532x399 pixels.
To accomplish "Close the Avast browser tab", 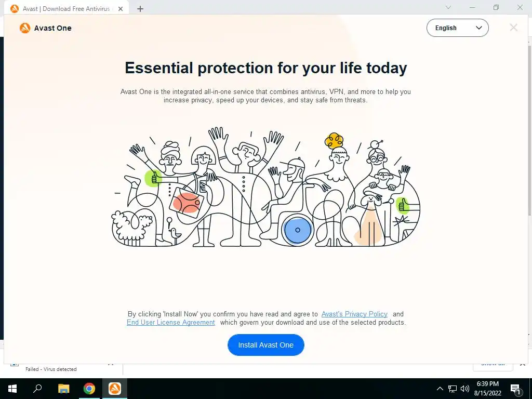I will (121, 9).
